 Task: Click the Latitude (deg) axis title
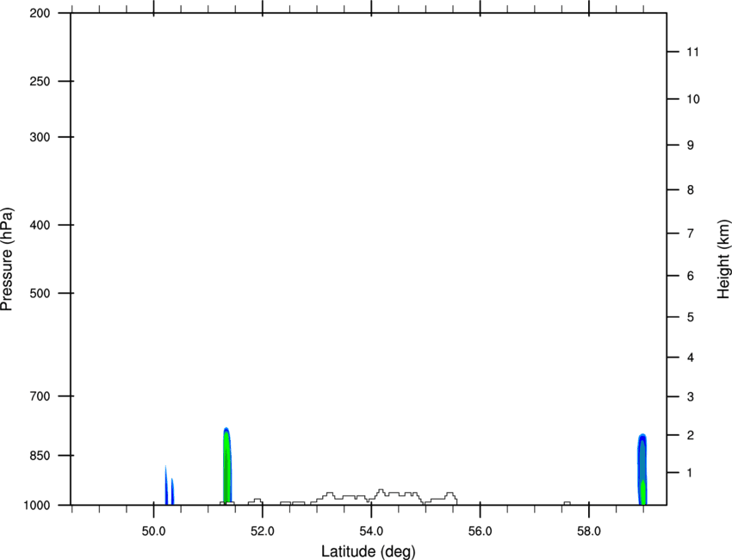(368, 551)
